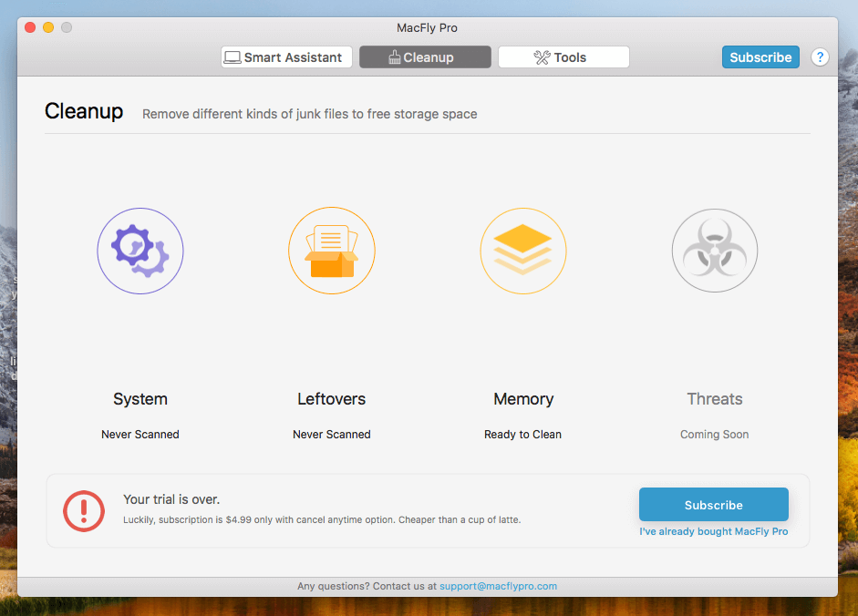Open the Leftovers box icon
The height and width of the screenshot is (616, 858).
point(332,251)
